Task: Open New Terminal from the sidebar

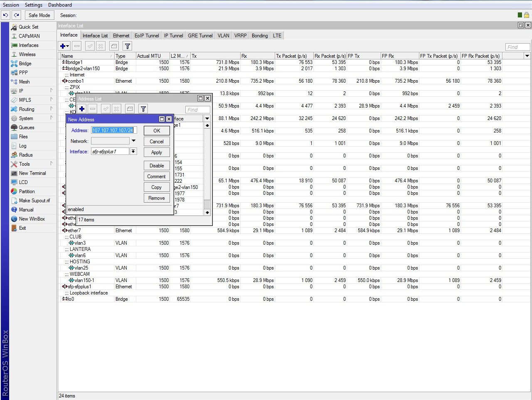Action: click(32, 173)
